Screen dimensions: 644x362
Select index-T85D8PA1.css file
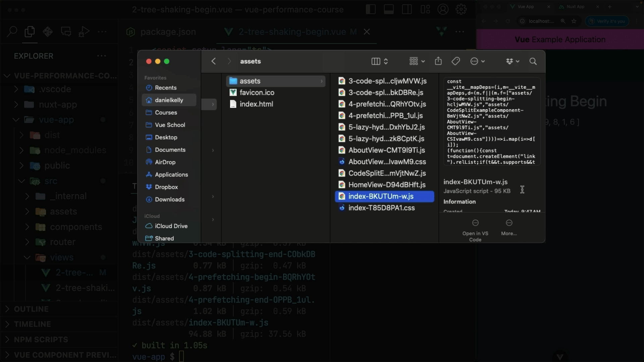pyautogui.click(x=384, y=208)
